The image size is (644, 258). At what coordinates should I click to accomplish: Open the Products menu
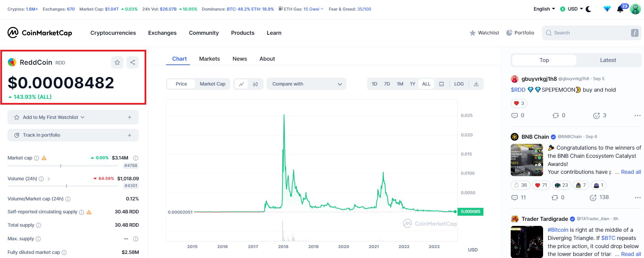pyautogui.click(x=243, y=33)
